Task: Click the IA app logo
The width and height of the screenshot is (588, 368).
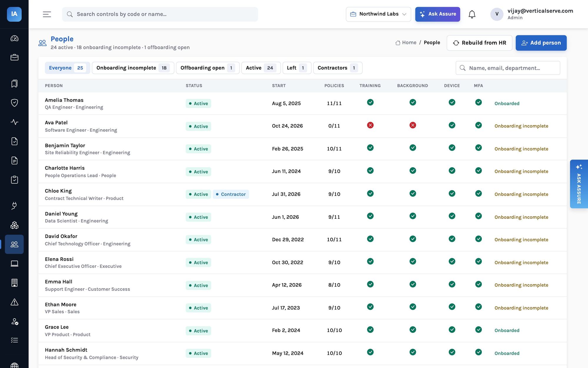Action: coord(14,14)
